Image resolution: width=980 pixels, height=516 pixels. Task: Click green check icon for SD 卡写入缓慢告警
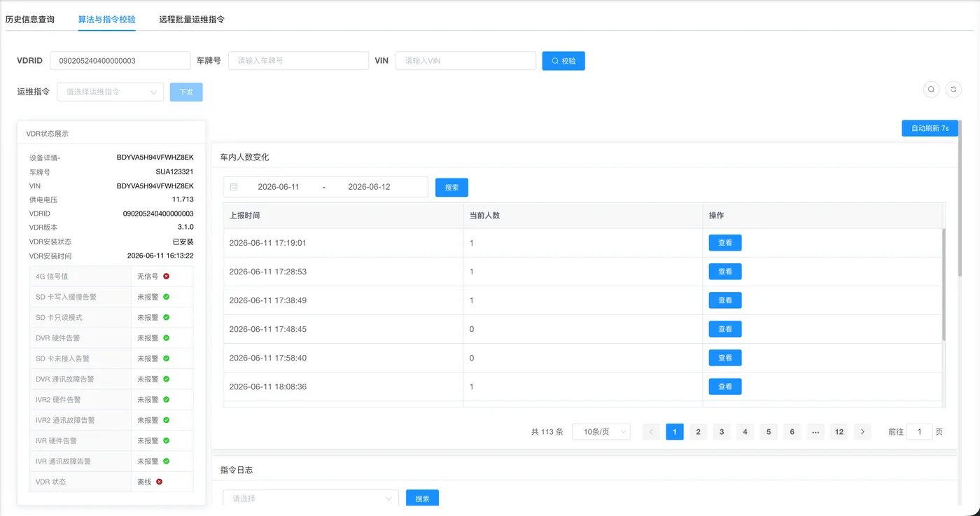(x=167, y=297)
